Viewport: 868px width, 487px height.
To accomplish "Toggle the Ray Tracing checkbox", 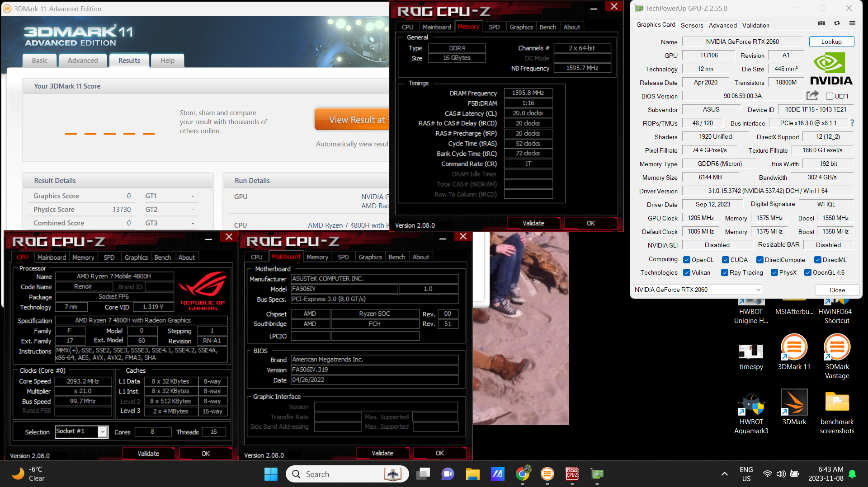I will (725, 272).
